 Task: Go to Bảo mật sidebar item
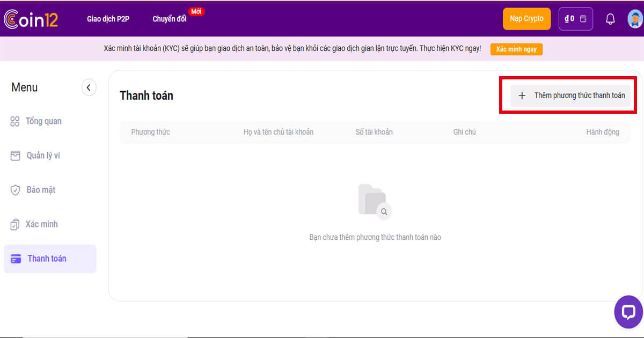coord(41,190)
